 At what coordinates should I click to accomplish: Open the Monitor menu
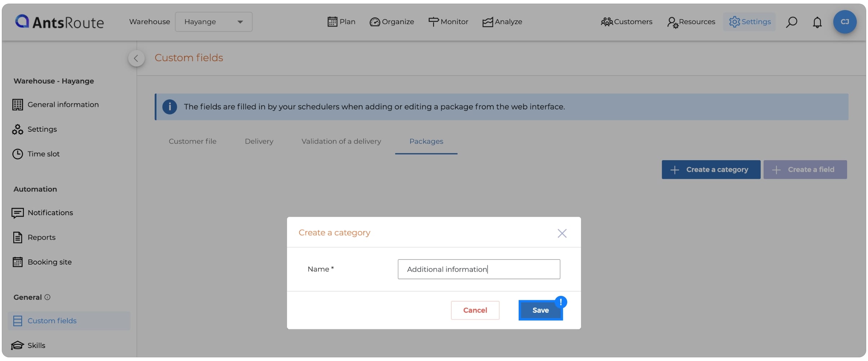[x=448, y=22]
